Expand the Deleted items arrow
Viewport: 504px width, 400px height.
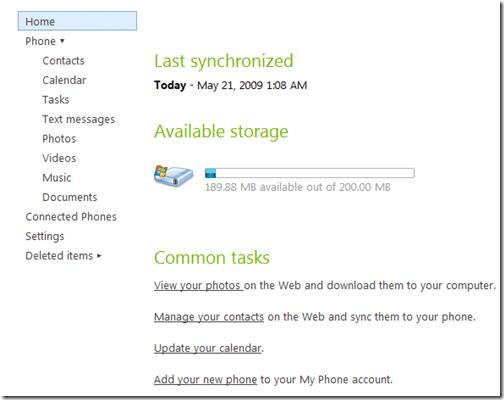[99, 256]
